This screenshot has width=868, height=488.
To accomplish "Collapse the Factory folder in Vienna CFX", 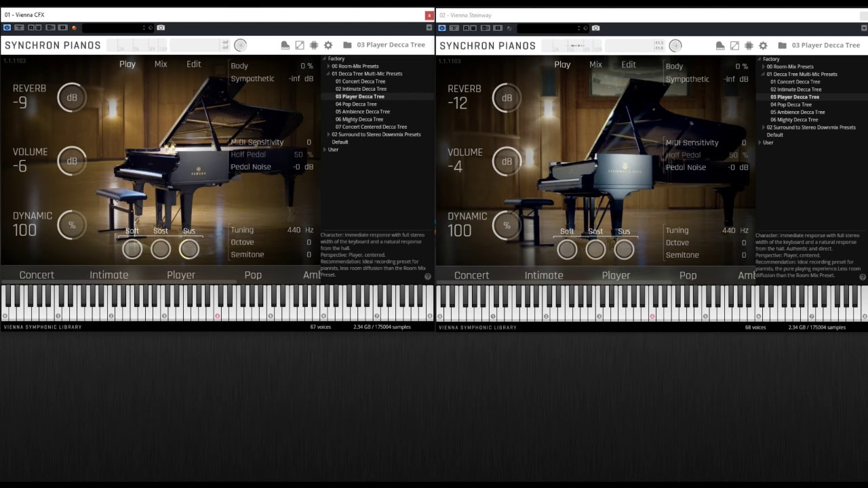I will [324, 59].
